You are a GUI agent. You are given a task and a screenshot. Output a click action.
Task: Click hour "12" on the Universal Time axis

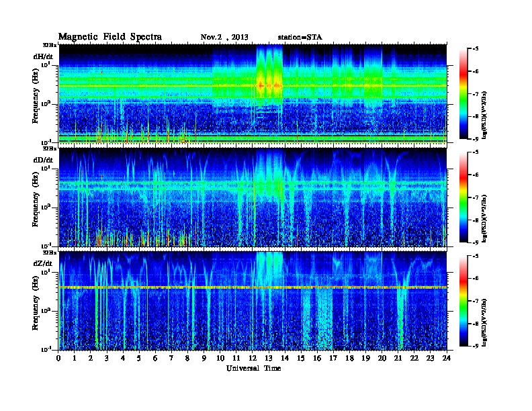[x=253, y=358]
